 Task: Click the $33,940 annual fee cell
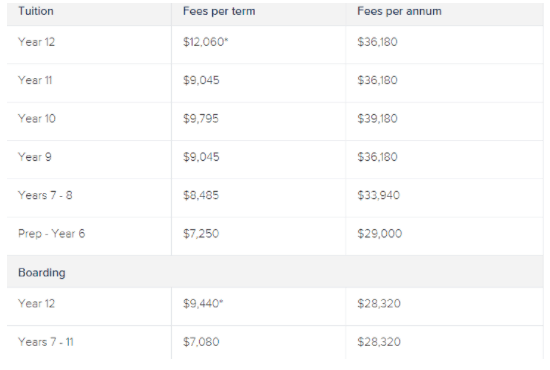378,195
